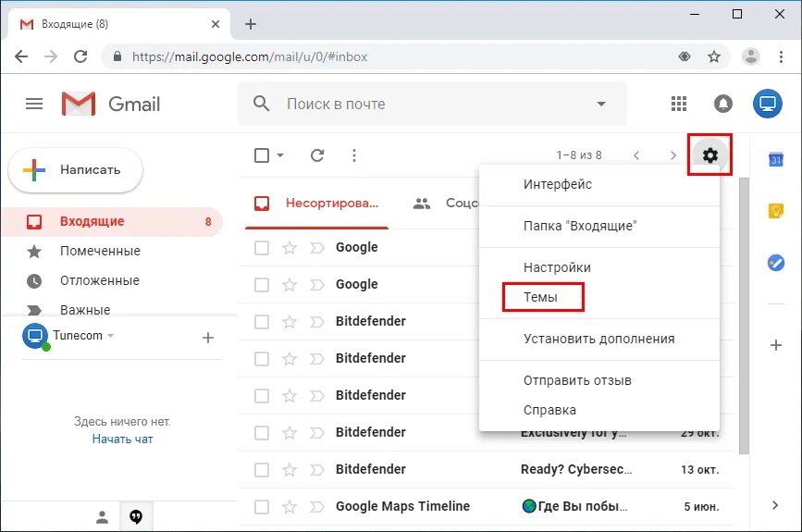This screenshot has width=802, height=532.
Task: Choose Темы from the settings menu
Action: pyautogui.click(x=599, y=297)
